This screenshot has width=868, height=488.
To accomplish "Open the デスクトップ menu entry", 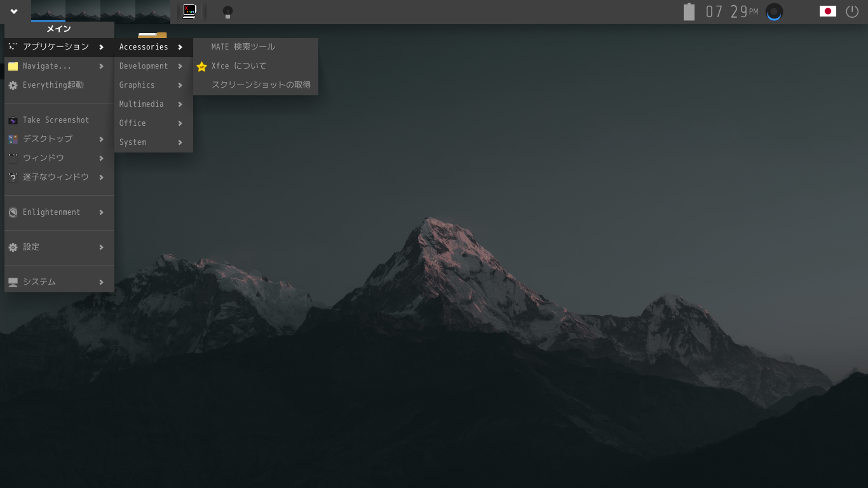I will coord(59,139).
